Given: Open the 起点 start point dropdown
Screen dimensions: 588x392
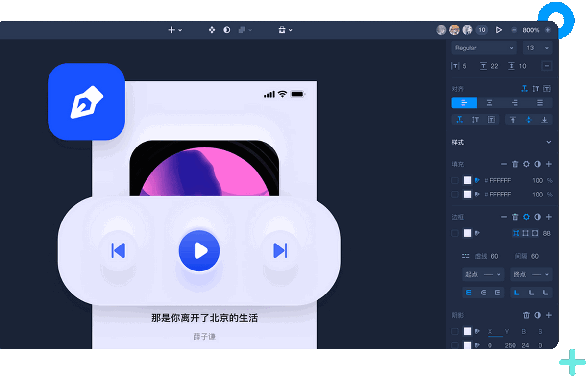Looking at the screenshot, I should 483,274.
